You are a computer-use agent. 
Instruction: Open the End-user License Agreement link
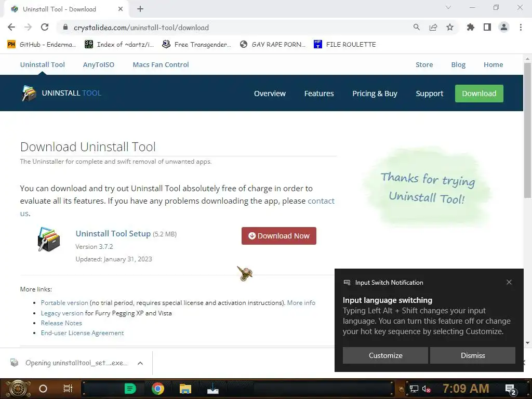[83, 333]
